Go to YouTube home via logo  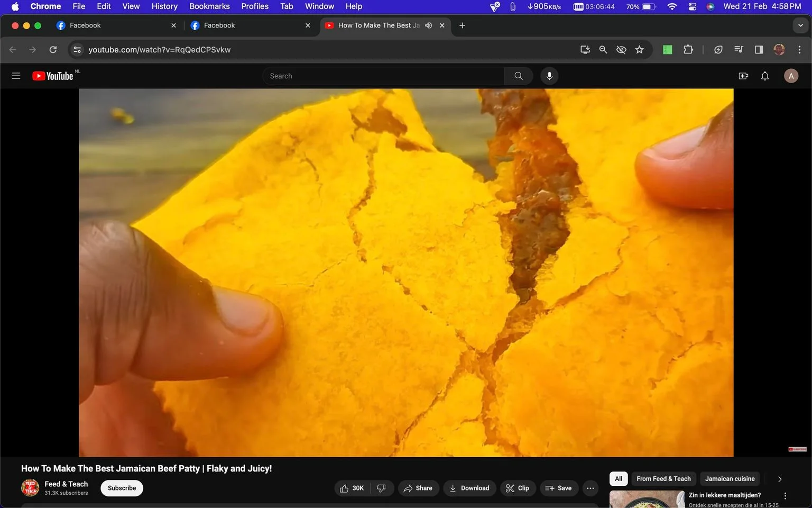[52, 76]
